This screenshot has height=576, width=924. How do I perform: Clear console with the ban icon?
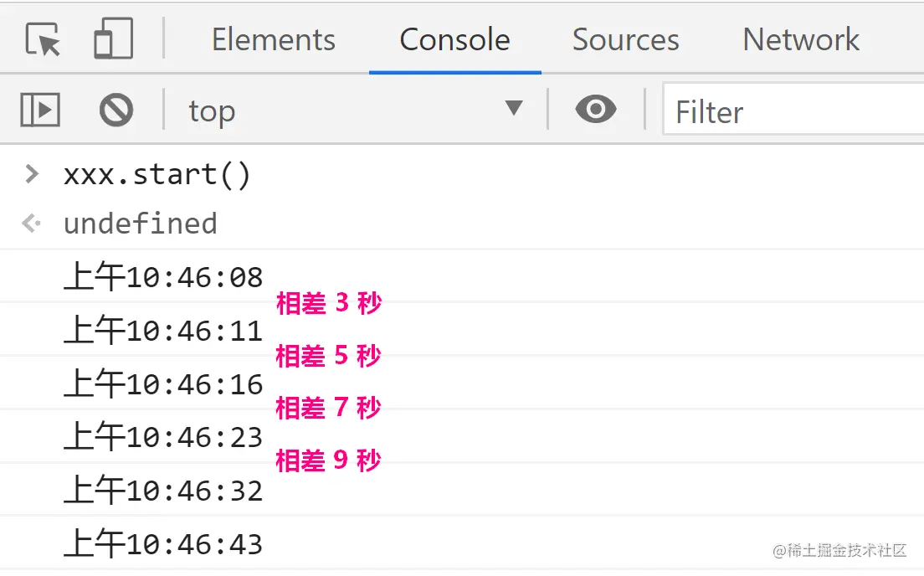tap(116, 110)
